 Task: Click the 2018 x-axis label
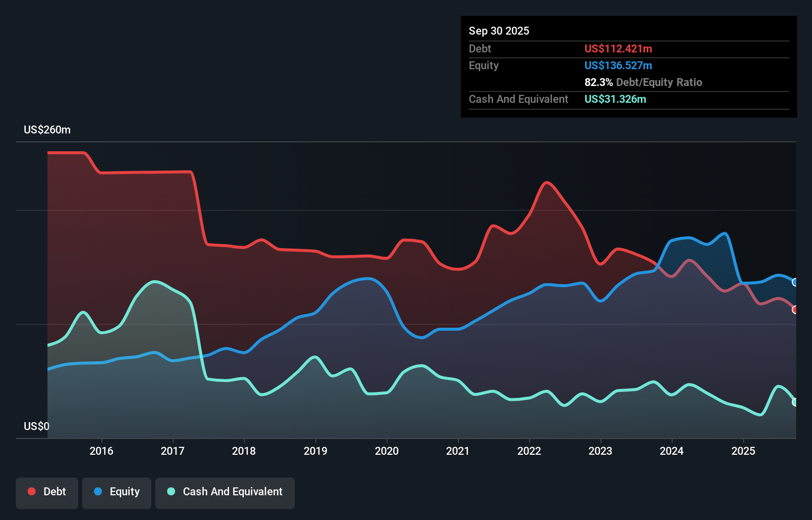(x=244, y=451)
